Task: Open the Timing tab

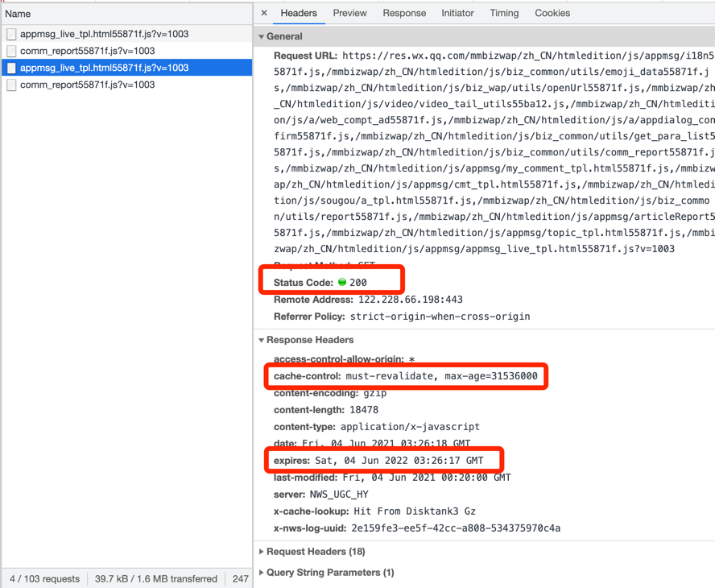Action: [504, 13]
